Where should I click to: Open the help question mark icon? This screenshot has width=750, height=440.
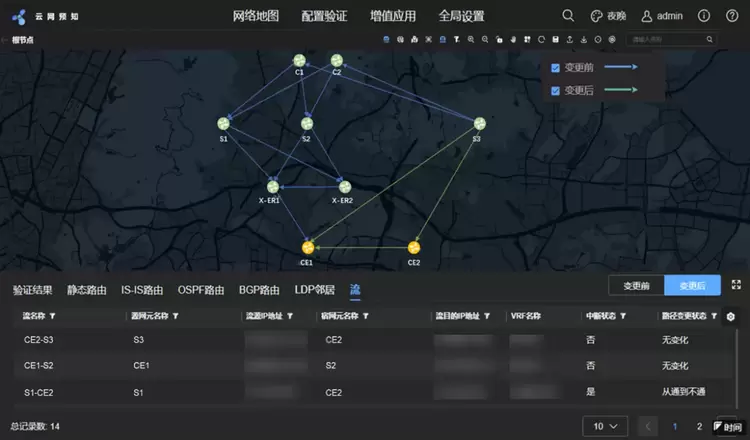tap(731, 16)
